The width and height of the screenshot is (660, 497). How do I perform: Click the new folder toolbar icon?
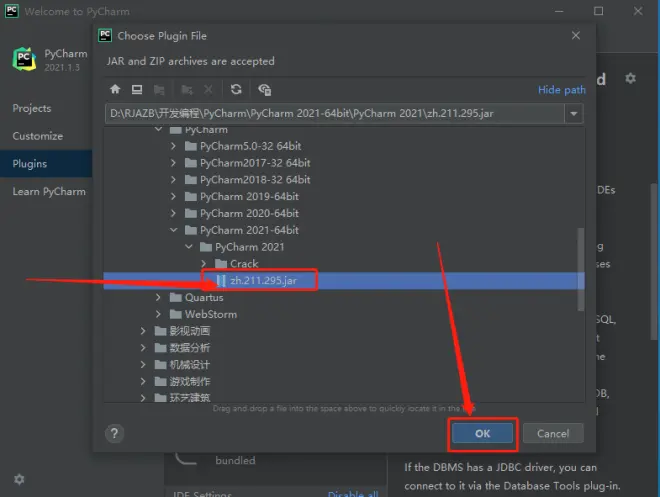click(186, 90)
